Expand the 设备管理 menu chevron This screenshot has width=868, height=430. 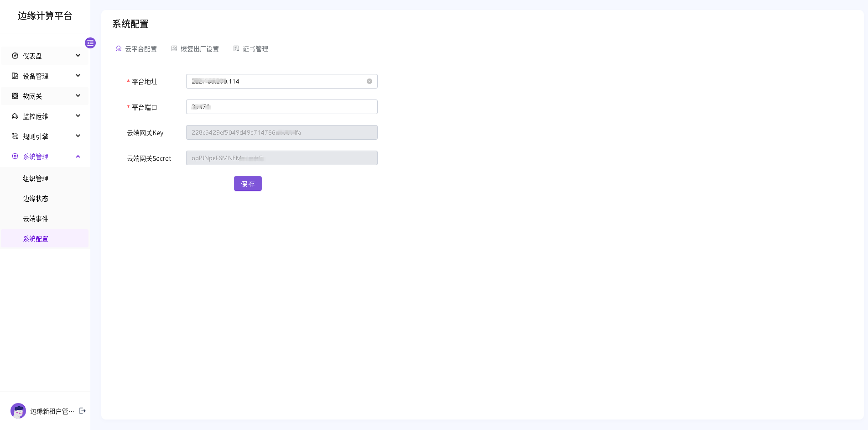point(78,76)
